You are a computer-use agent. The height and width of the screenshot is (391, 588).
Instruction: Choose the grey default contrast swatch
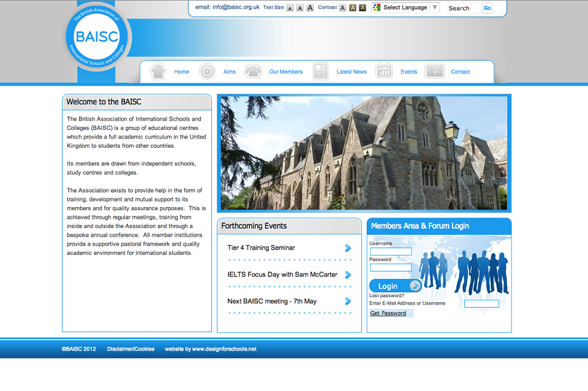coord(342,7)
